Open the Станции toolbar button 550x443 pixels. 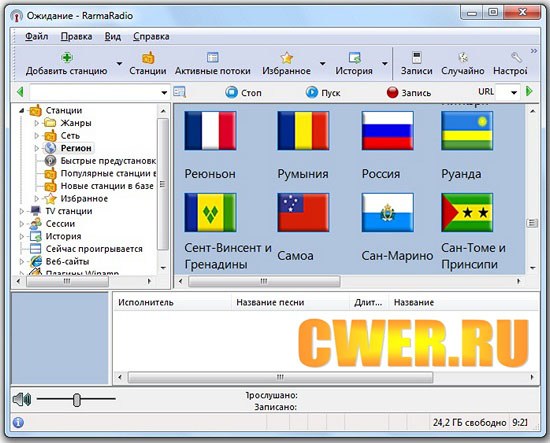(x=148, y=63)
